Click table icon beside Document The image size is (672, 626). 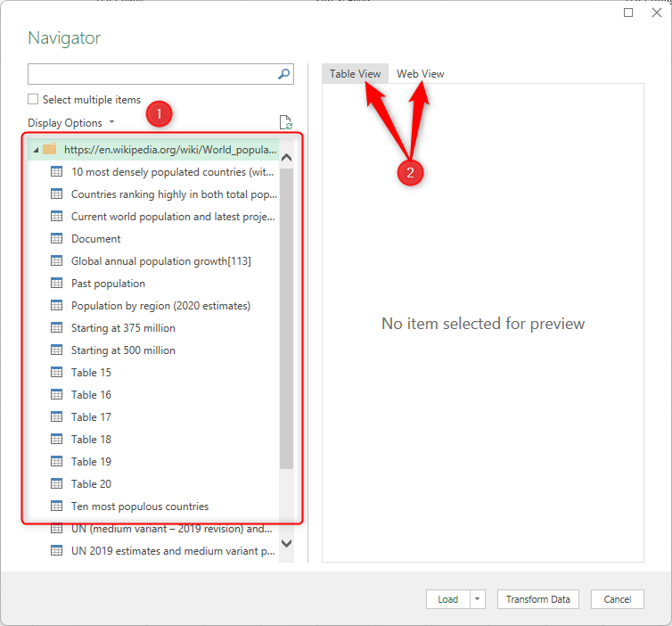[x=56, y=238]
